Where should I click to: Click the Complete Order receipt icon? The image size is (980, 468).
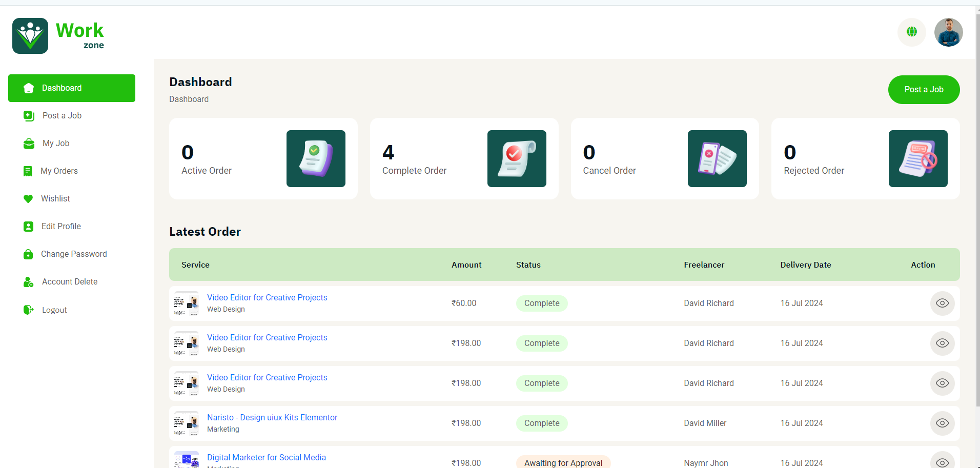click(517, 158)
